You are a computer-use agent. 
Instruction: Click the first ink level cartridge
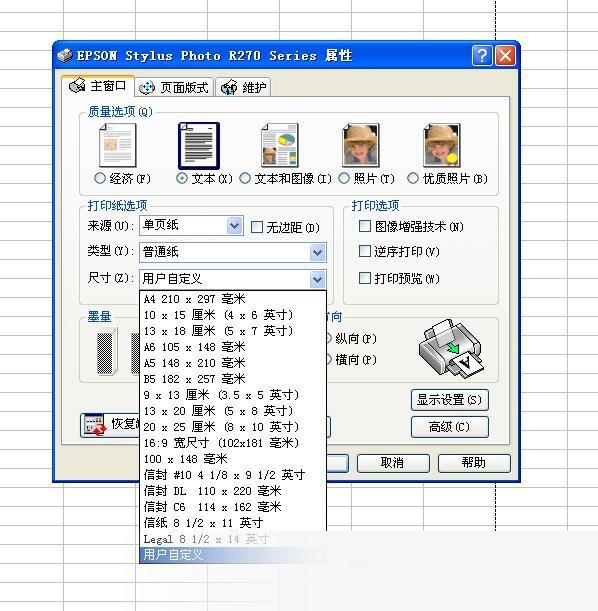click(x=107, y=351)
